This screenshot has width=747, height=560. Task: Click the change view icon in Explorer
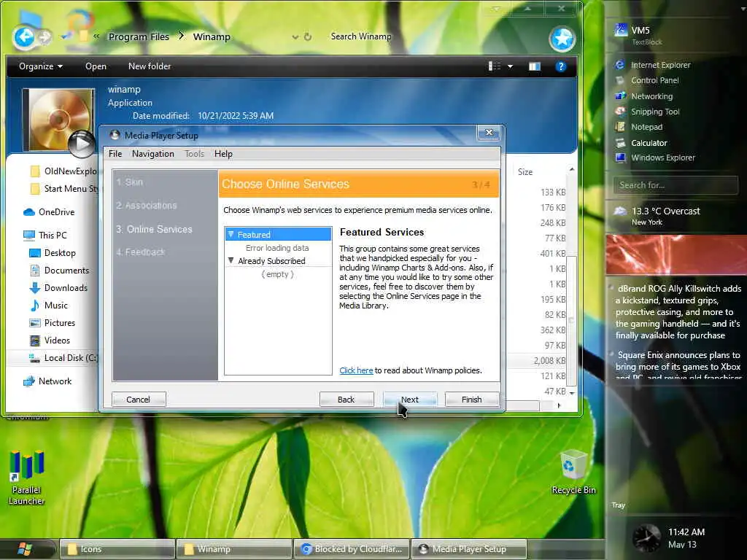(x=495, y=66)
